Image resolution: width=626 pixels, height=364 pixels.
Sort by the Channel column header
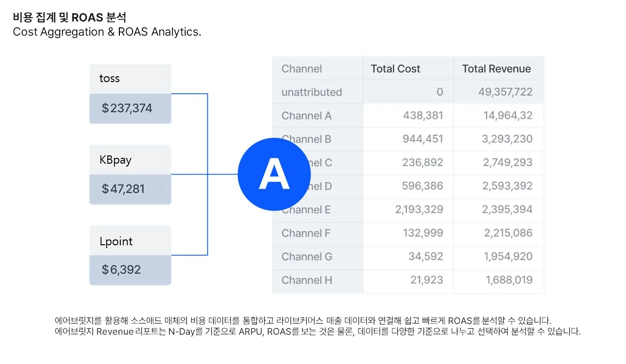coord(302,69)
